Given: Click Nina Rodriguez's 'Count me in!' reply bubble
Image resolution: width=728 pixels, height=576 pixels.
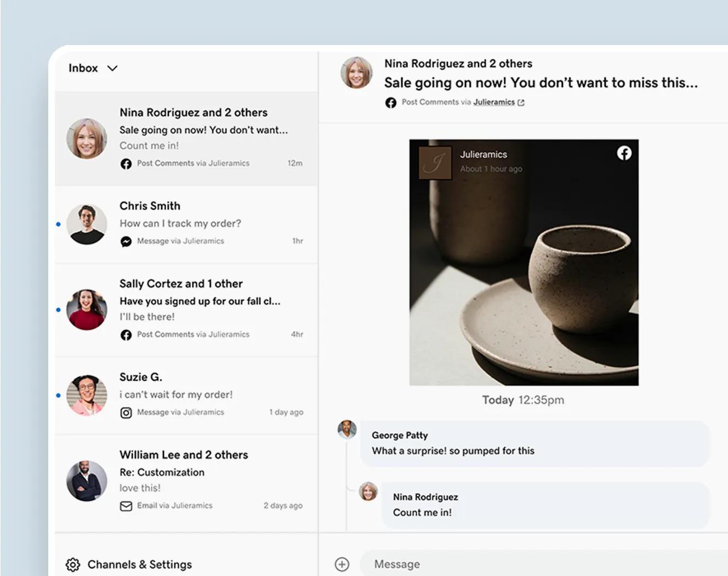Looking at the screenshot, I should tap(545, 505).
